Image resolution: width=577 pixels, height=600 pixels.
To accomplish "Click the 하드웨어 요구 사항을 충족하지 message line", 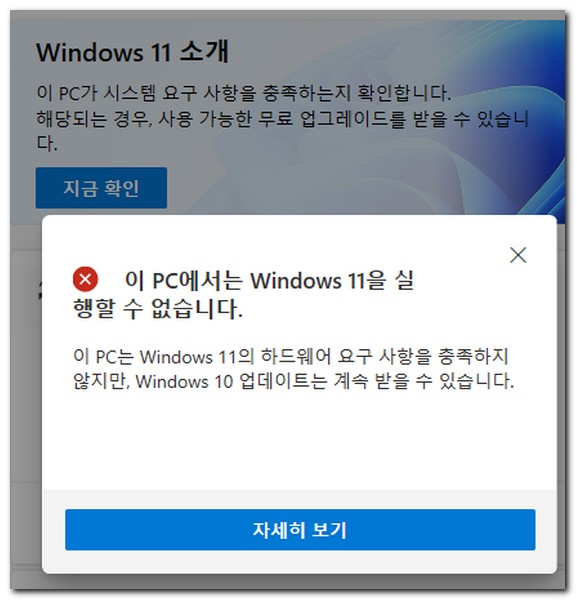I will 290,356.
